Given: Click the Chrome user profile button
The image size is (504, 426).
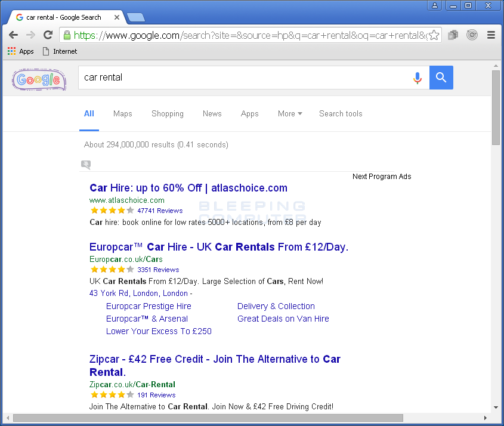Looking at the screenshot, I should tap(435, 5).
